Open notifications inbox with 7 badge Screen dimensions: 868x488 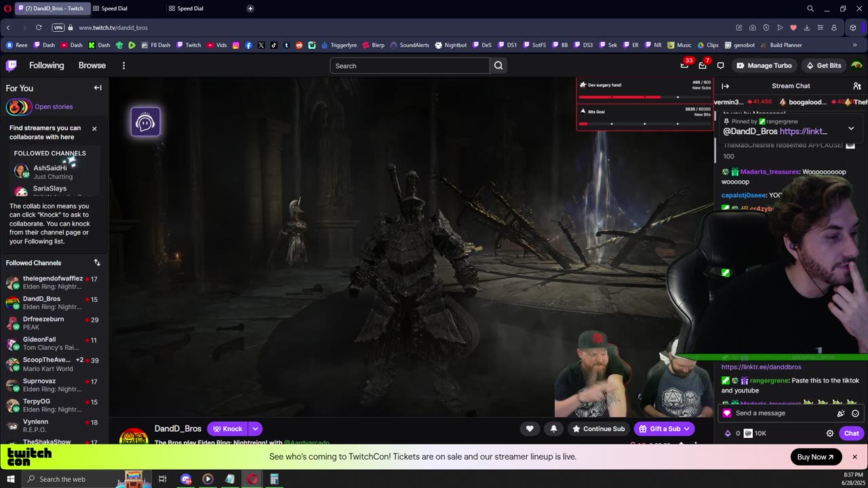tap(703, 65)
